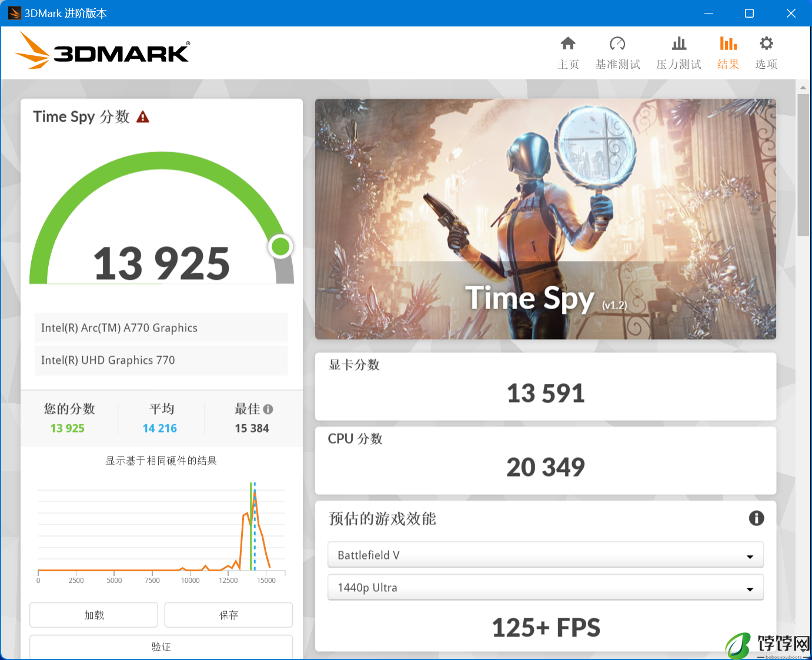812x660 pixels.
Task: Minimize the 3DMark window
Action: 709,13
